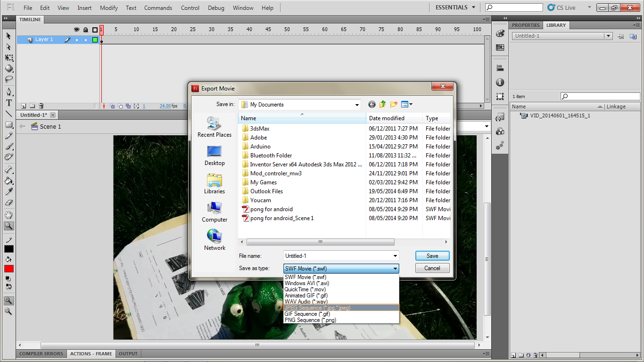
Task: Open Libraries in places bar
Action: pyautogui.click(x=215, y=184)
